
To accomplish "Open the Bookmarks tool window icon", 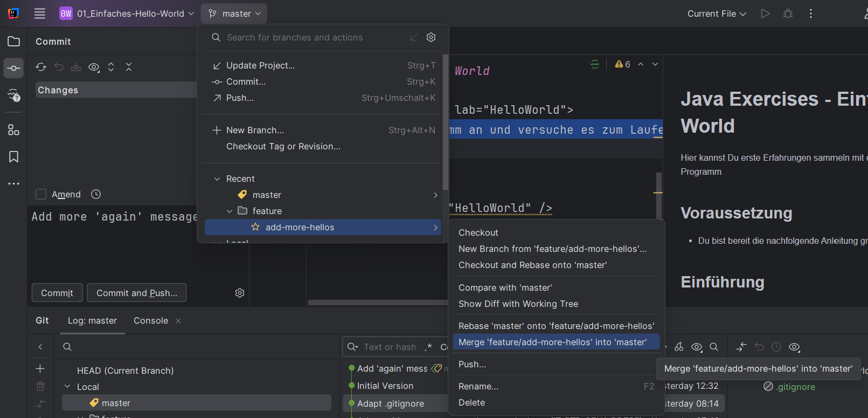I will tap(14, 157).
